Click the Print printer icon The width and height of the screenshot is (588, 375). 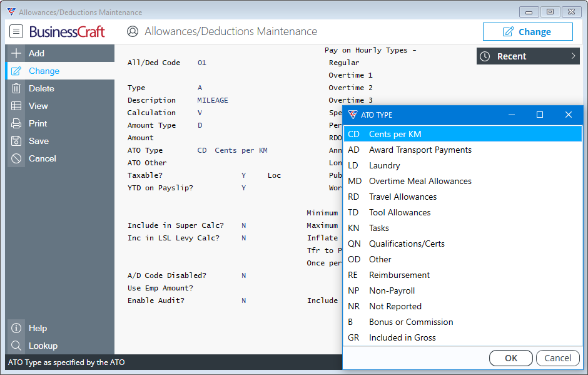(x=16, y=123)
